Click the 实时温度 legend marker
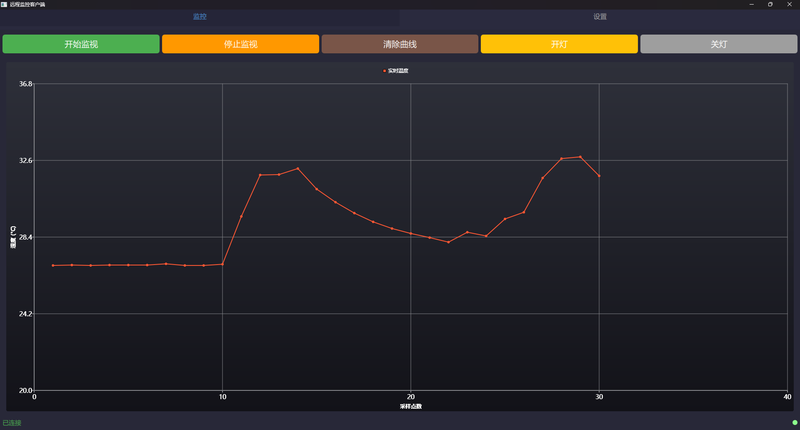 click(385, 71)
